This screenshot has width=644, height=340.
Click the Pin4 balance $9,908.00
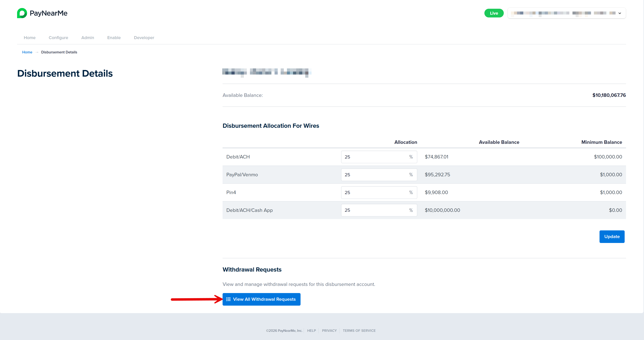(x=436, y=192)
